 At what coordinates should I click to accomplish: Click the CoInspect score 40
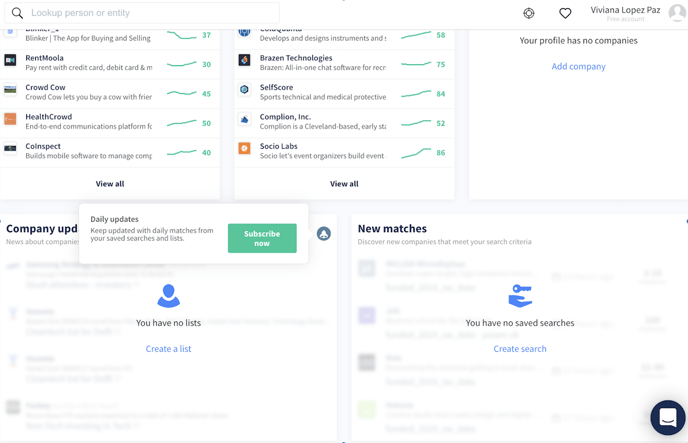(206, 153)
